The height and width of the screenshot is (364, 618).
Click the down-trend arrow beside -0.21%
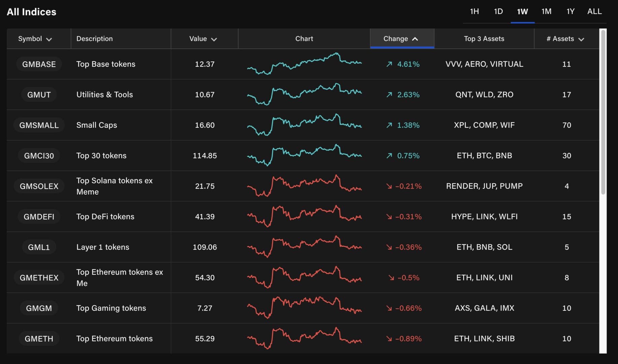pyautogui.click(x=389, y=186)
